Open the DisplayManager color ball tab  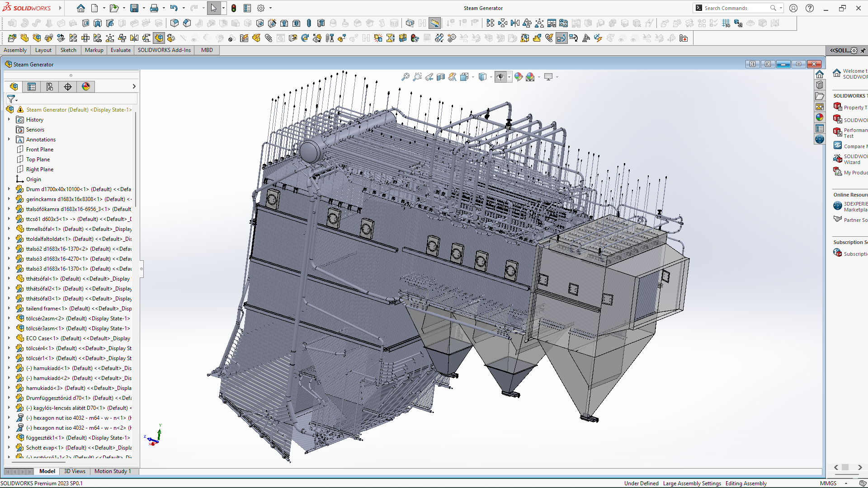[86, 86]
